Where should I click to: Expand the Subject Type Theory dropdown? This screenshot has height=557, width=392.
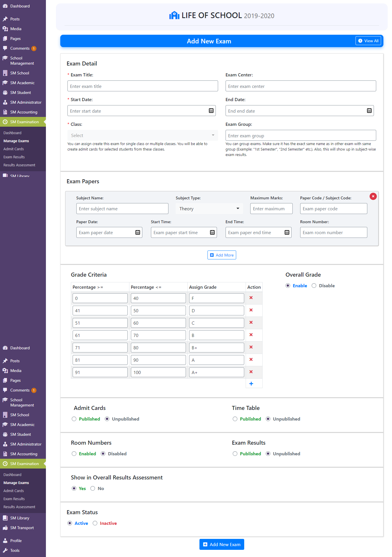pos(209,209)
